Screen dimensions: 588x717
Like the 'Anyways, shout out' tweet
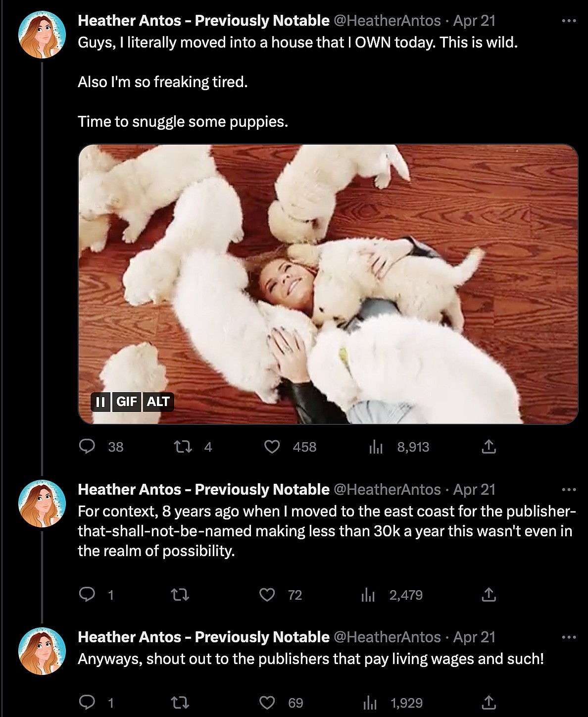(268, 703)
